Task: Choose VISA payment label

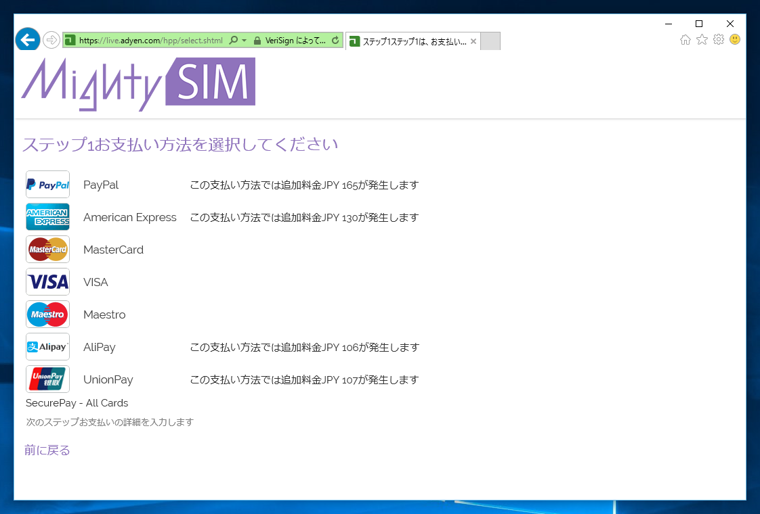Action: coord(95,282)
